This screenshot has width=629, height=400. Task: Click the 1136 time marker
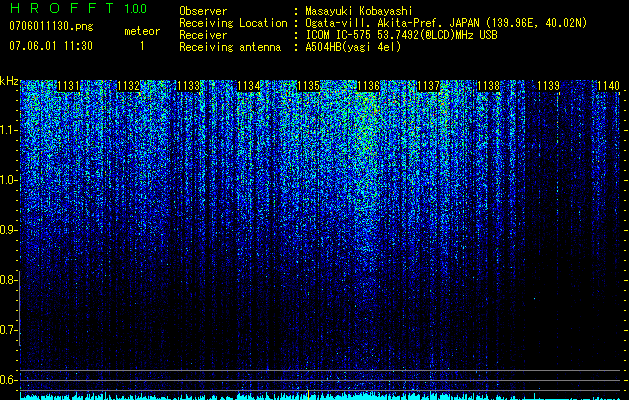(x=369, y=86)
